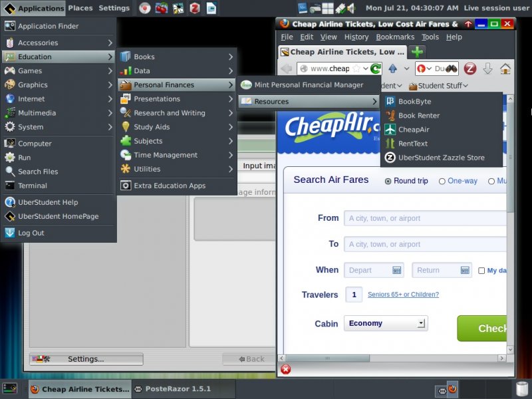Viewport: 532px width, 399px height.
Task: Click the blue up-arrow navigation icon
Action: click(x=392, y=68)
